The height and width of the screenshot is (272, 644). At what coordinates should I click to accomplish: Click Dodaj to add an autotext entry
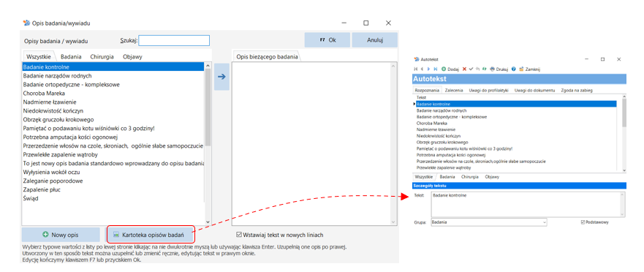coord(450,69)
